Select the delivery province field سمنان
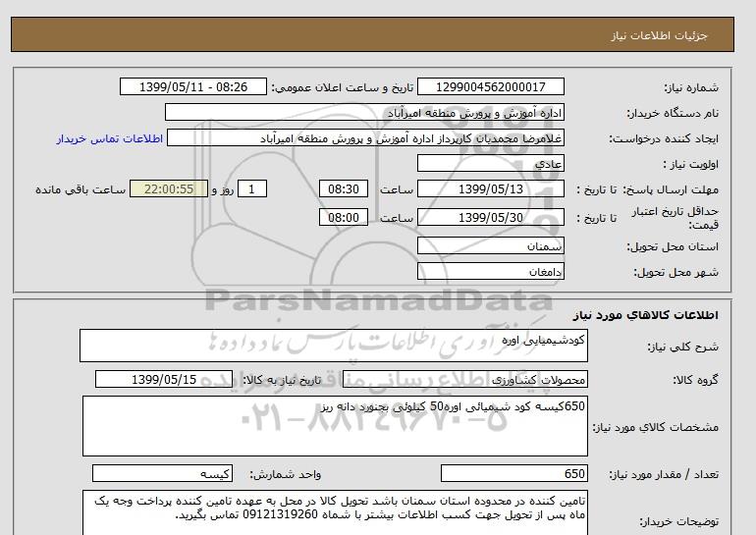 click(490, 245)
